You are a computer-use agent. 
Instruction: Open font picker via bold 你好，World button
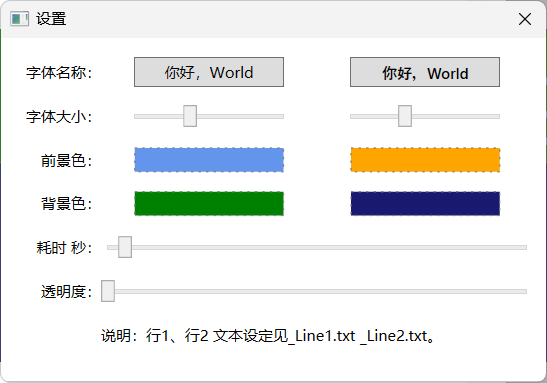425,72
